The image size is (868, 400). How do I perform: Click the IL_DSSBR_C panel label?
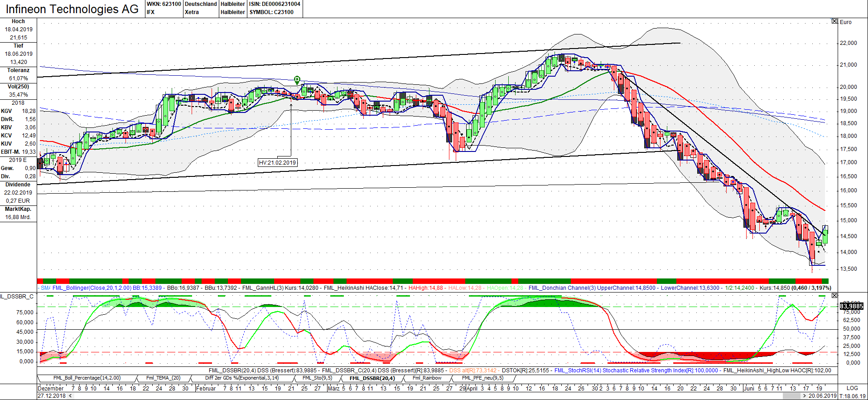pyautogui.click(x=17, y=296)
